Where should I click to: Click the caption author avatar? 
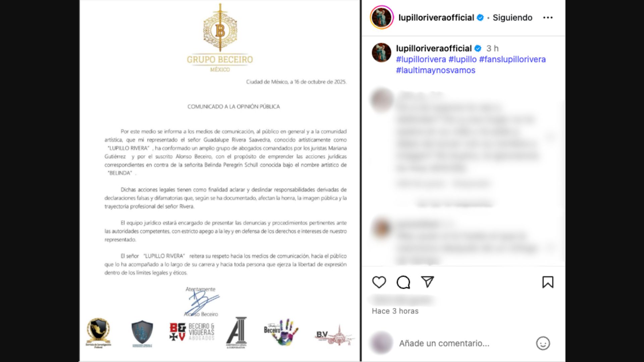pos(381,53)
